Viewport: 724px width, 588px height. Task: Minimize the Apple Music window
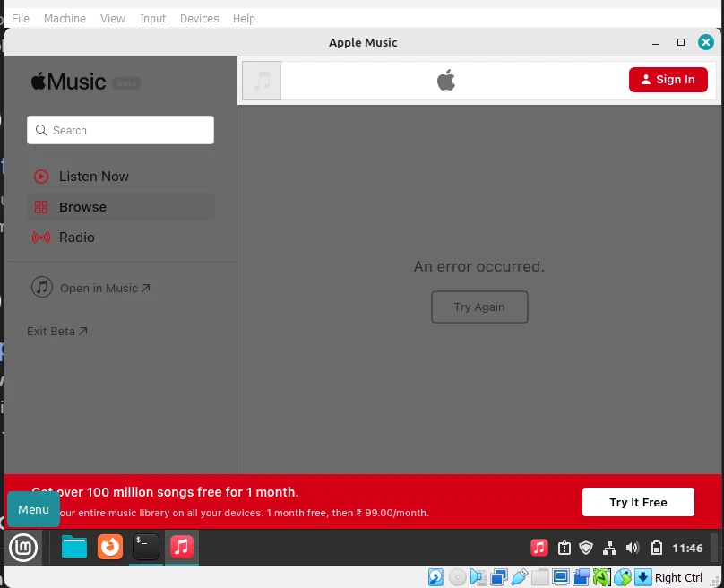point(656,42)
